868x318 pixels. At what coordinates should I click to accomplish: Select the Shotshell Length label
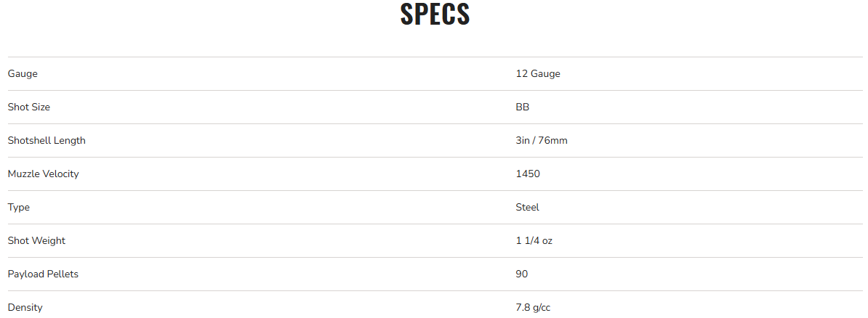click(x=47, y=140)
